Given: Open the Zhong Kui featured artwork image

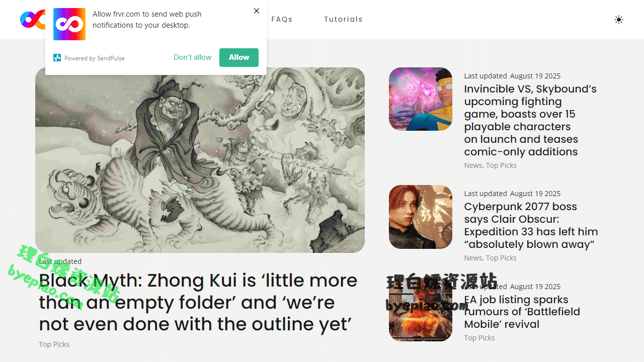Looking at the screenshot, I should click(200, 160).
